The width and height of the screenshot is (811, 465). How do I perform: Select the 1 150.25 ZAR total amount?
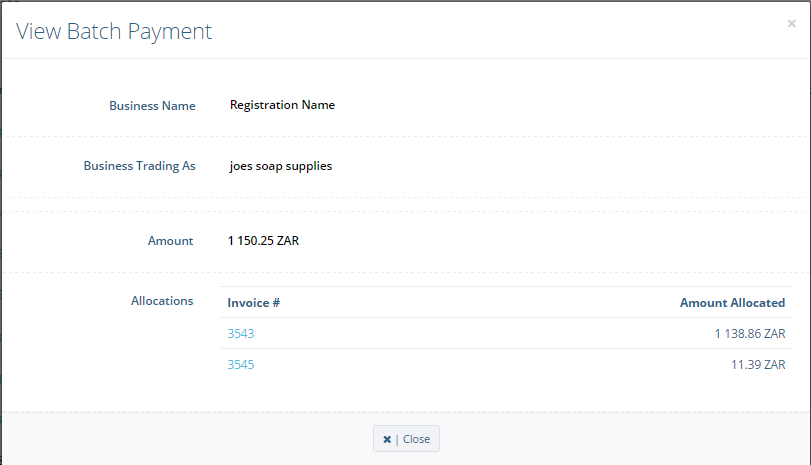(x=263, y=241)
